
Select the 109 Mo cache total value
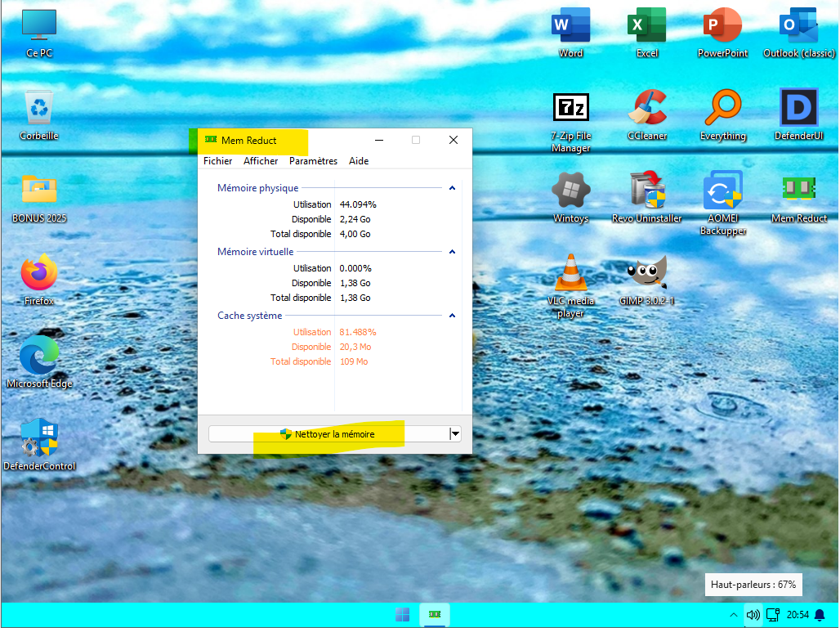coord(354,361)
